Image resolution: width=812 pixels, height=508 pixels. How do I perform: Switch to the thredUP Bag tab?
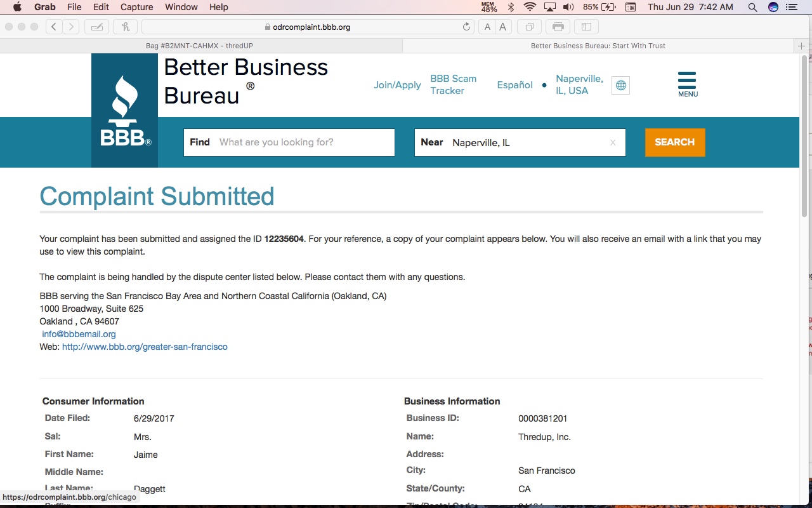200,45
